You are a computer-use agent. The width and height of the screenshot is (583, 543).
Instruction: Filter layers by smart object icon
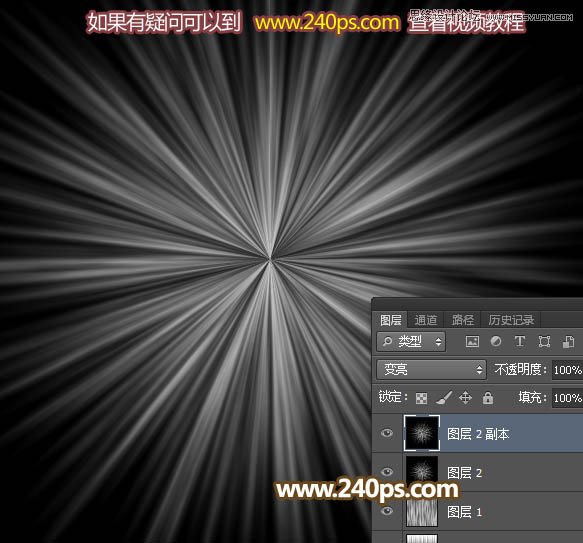point(568,341)
